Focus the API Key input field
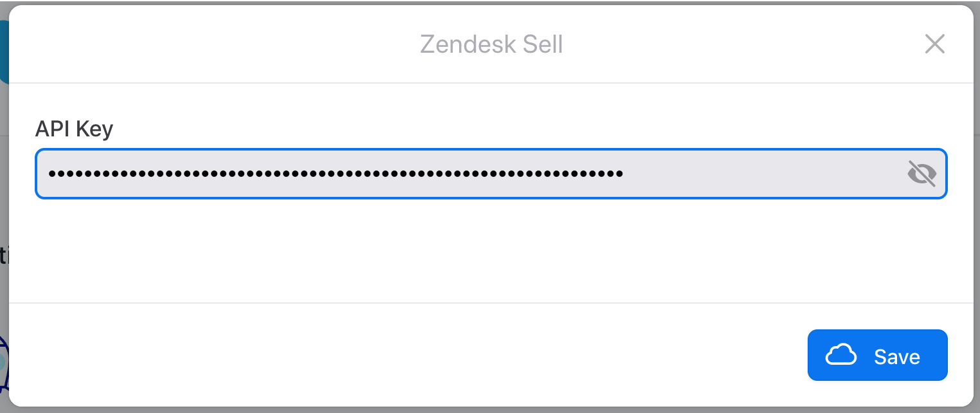This screenshot has width=980, height=413. 450,174
